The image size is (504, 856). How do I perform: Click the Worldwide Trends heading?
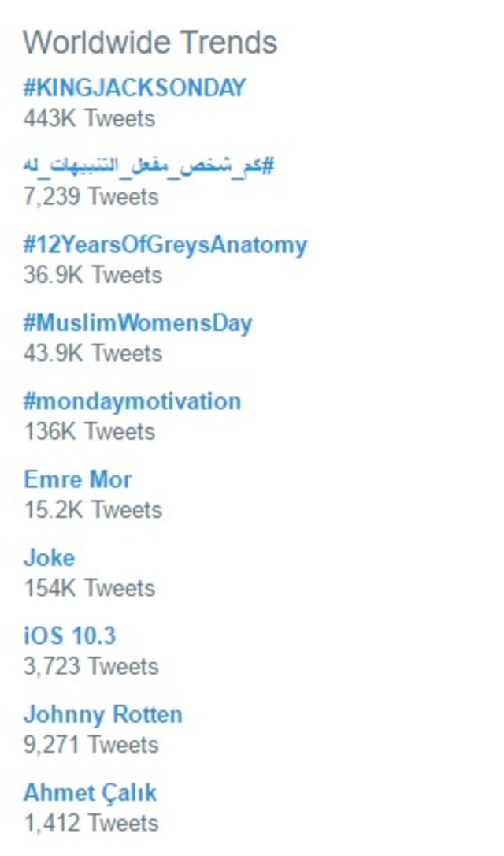(x=150, y=43)
